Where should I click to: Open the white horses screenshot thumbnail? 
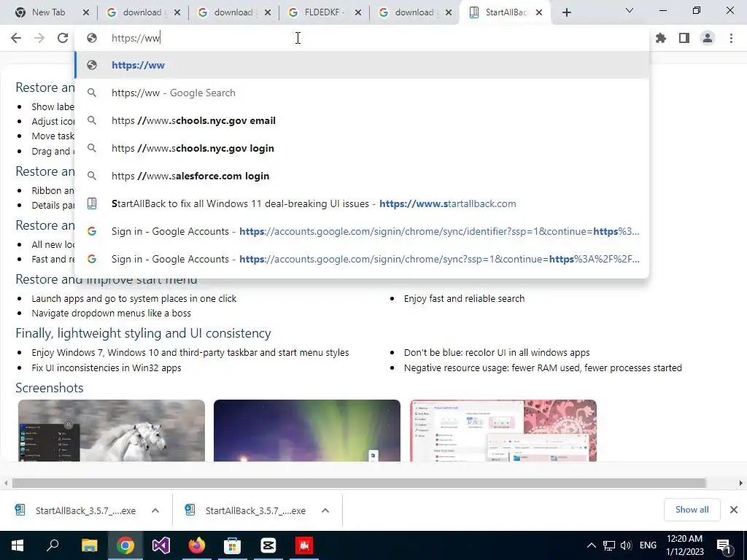(112, 430)
